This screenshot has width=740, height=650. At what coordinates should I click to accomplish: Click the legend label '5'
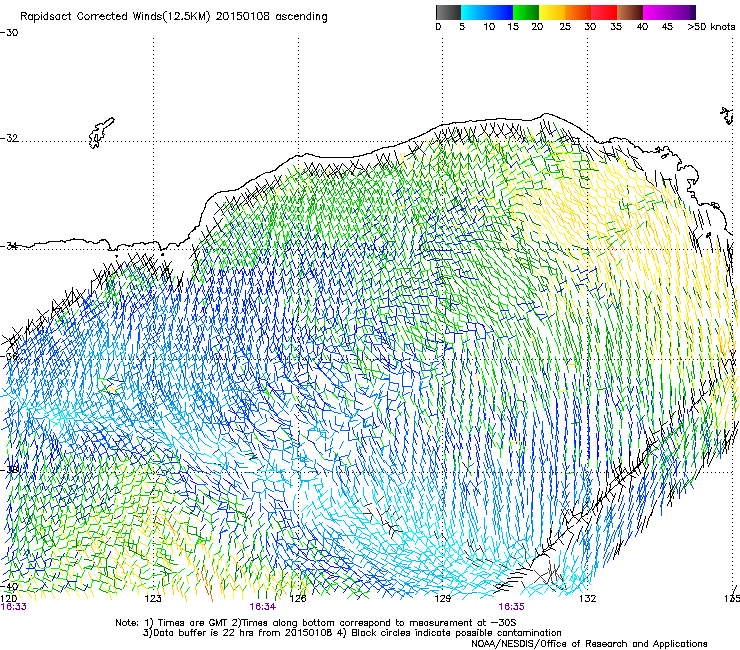[x=462, y=27]
